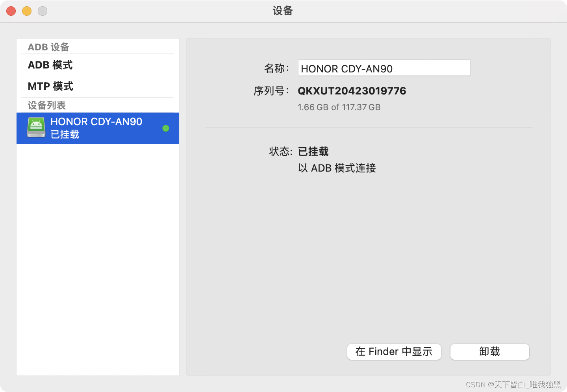This screenshot has width=567, height=392.
Task: Click the 已挂载 subtitle in the device row
Action: tap(65, 135)
